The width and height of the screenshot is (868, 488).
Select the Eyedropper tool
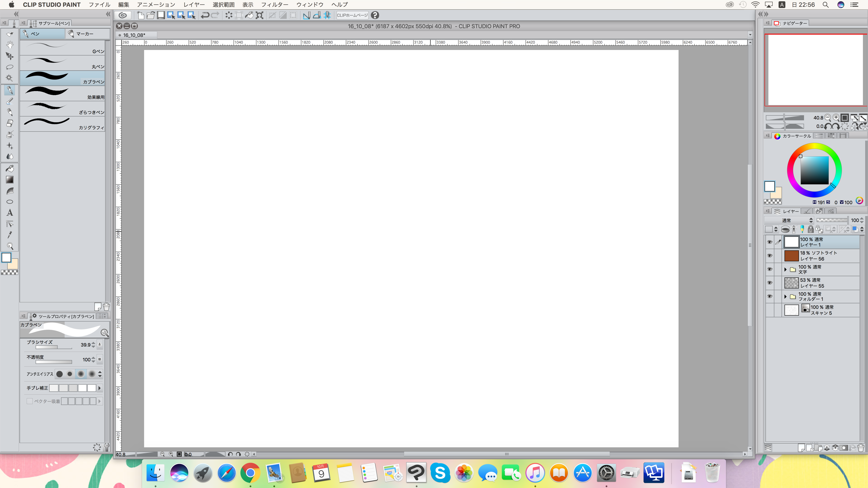(10, 235)
